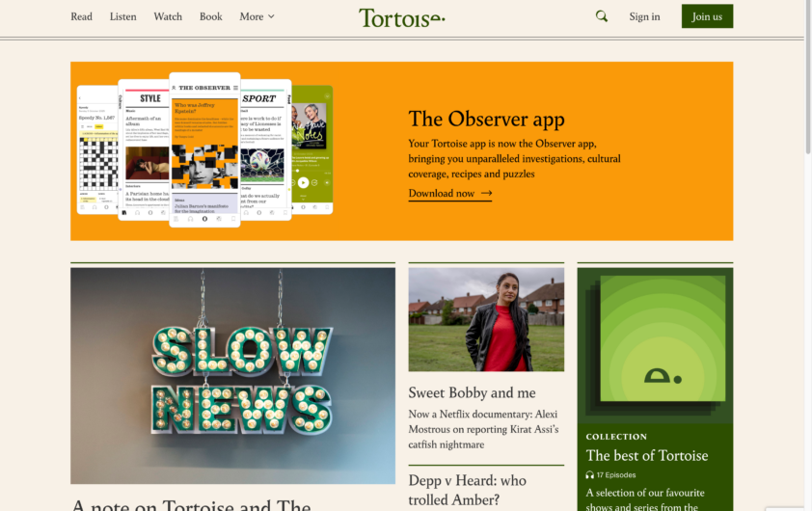The image size is (812, 511).
Task: Click the page vertical scrollbar thumb
Action: pos(808,78)
